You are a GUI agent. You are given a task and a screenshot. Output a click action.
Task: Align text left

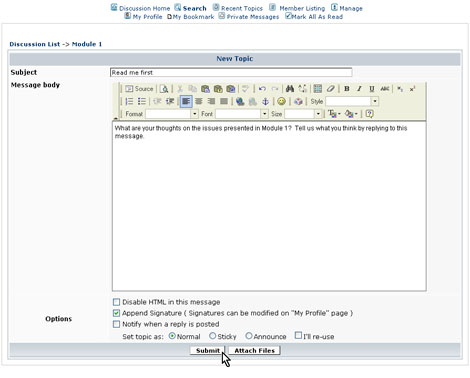tap(186, 101)
